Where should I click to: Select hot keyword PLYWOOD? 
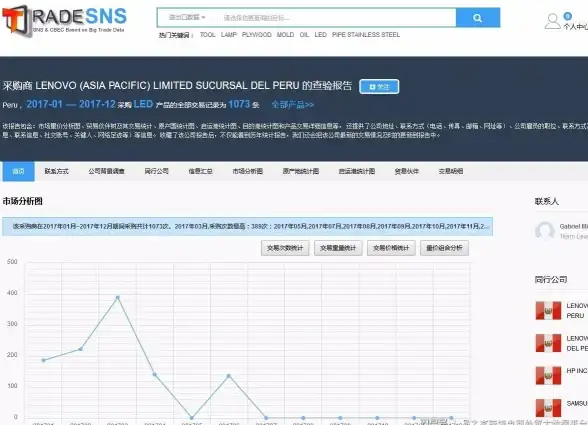click(x=256, y=35)
